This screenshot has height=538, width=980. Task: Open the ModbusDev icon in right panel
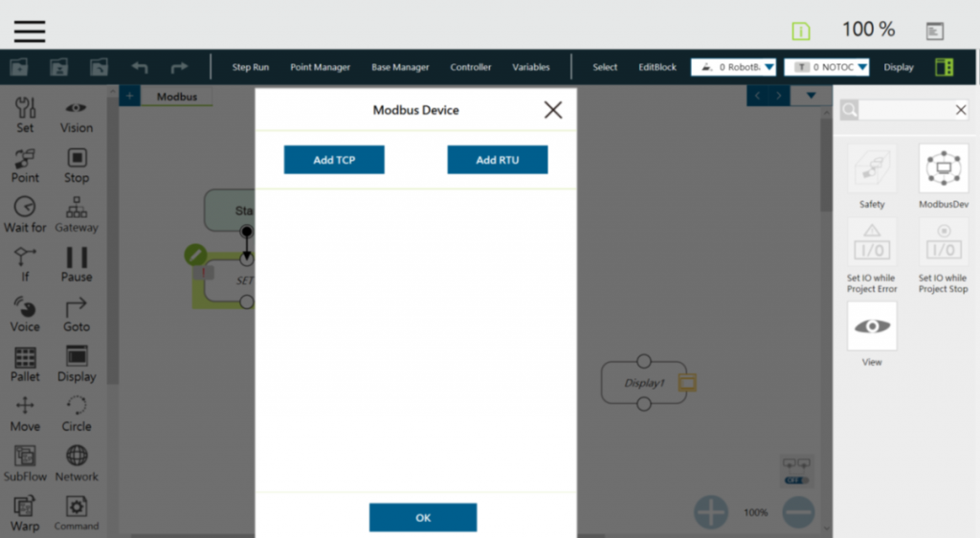pos(944,169)
